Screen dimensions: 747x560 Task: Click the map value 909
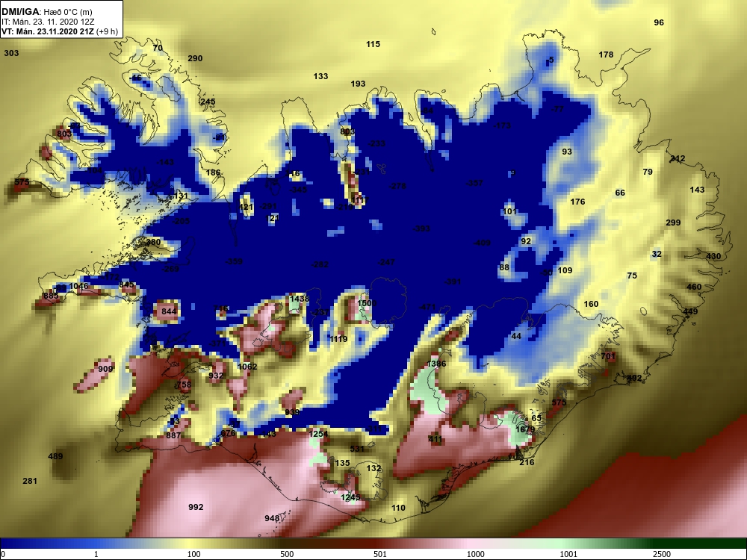click(x=105, y=369)
